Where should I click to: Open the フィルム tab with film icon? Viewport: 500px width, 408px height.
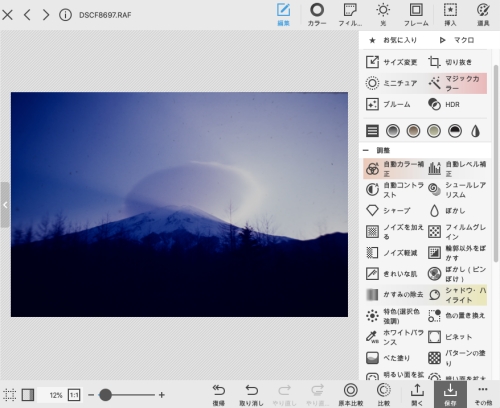tap(350, 15)
